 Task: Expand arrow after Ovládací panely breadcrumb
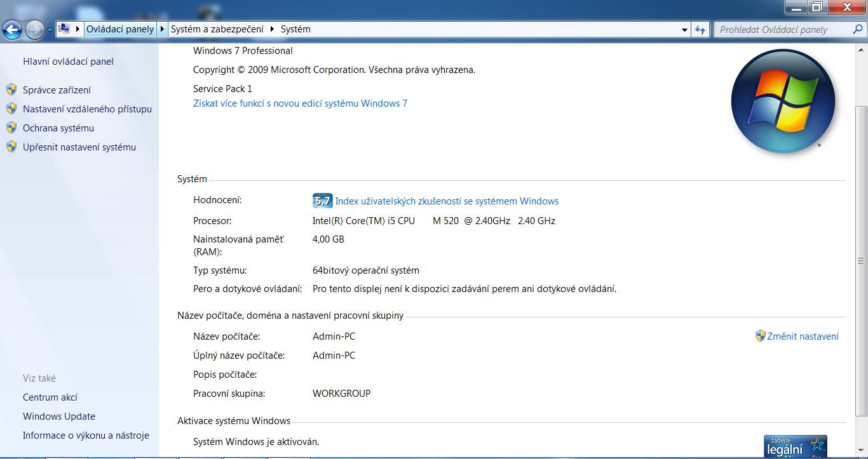click(162, 29)
